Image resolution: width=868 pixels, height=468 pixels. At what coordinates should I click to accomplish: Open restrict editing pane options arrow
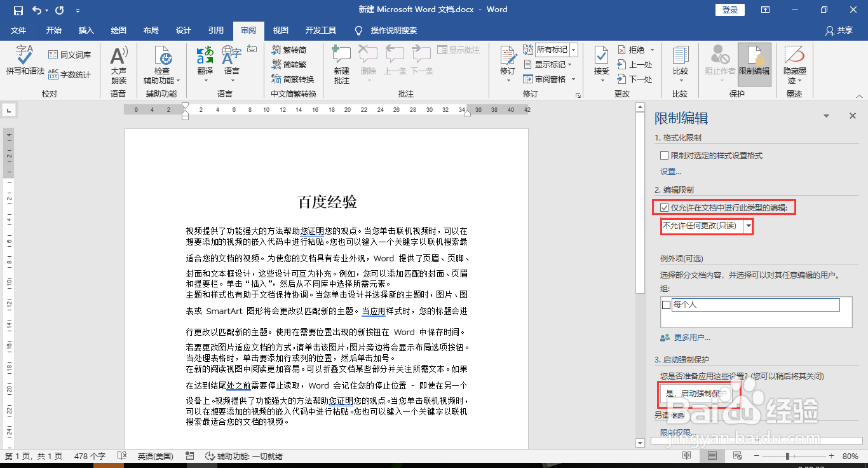826,116
